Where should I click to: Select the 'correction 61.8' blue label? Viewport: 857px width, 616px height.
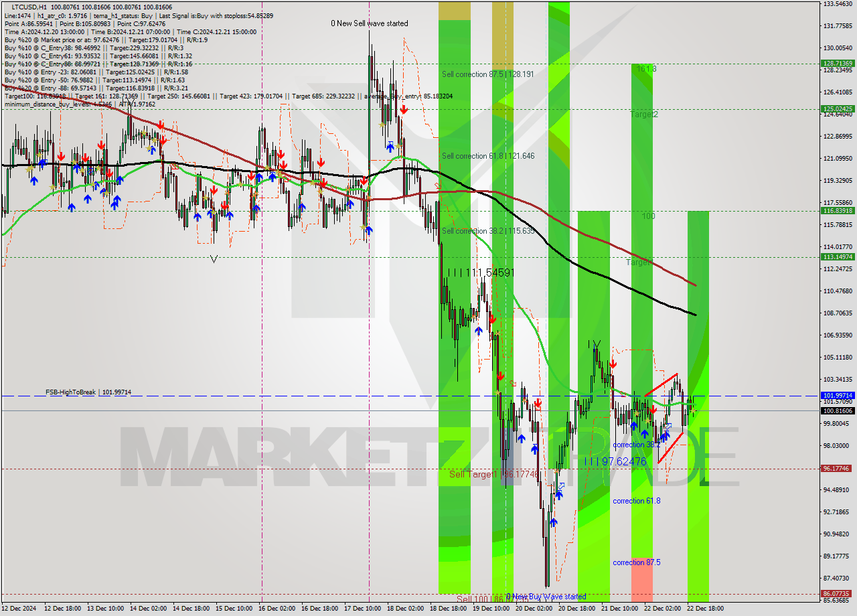tap(637, 501)
